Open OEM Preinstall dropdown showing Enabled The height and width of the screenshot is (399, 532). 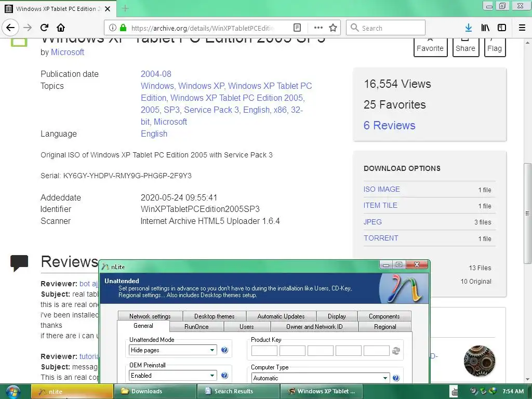click(x=172, y=375)
